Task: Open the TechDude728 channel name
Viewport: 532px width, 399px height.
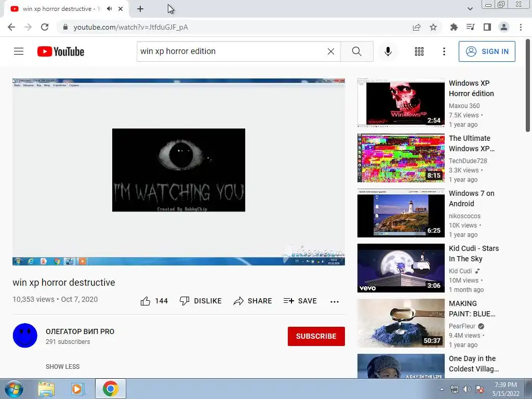Action: (x=468, y=161)
